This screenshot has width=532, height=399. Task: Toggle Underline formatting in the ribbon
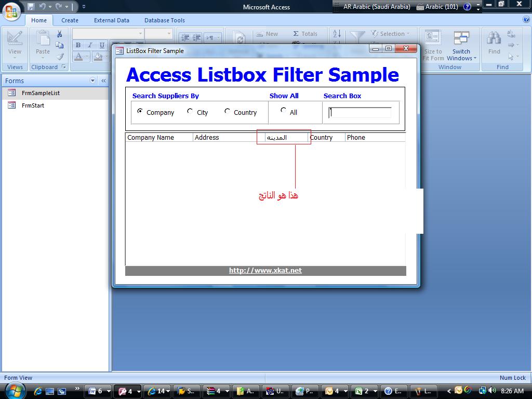pos(102,45)
